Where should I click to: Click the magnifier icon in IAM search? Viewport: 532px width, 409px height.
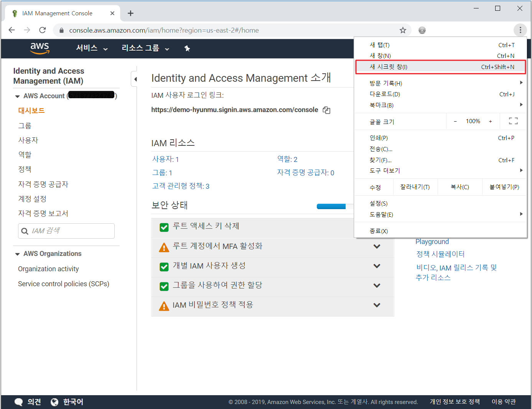tap(25, 231)
